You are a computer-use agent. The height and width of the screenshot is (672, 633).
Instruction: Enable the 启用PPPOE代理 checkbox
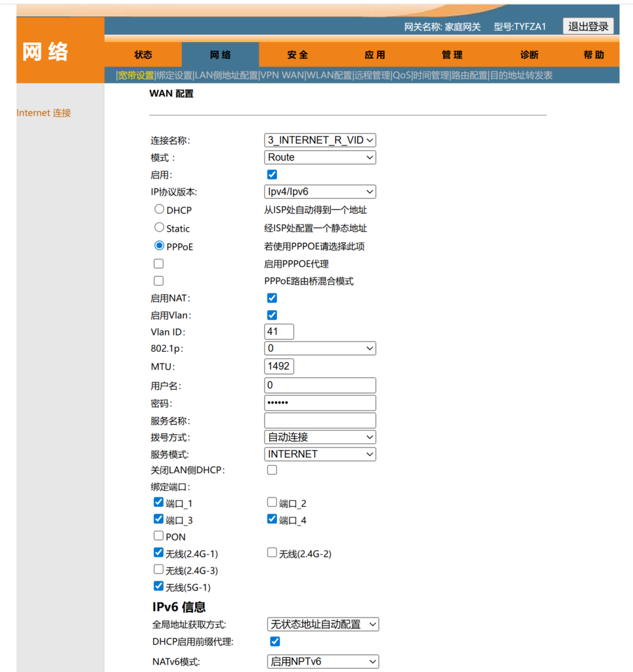pos(158,264)
